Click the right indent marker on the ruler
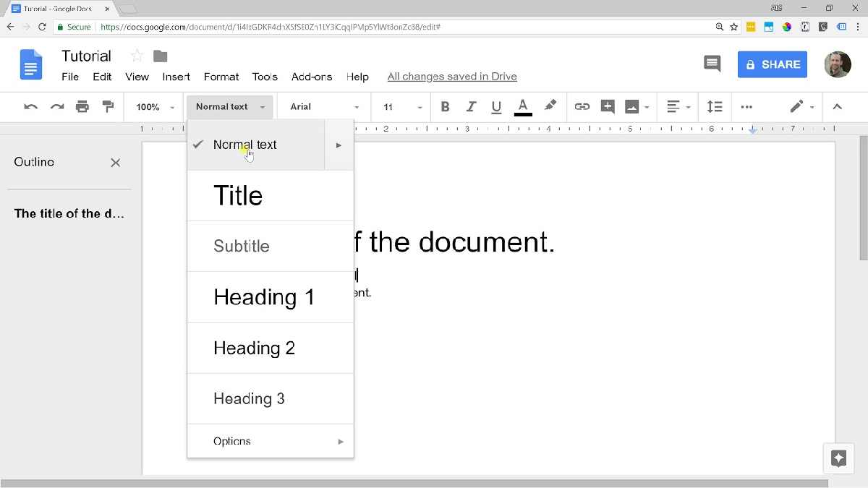This screenshot has width=868, height=488. tap(753, 130)
